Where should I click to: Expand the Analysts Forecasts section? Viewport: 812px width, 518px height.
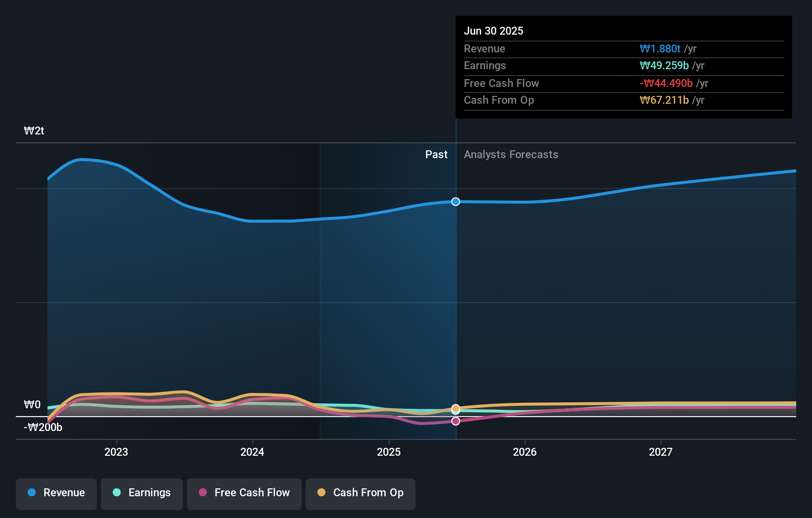tap(511, 155)
